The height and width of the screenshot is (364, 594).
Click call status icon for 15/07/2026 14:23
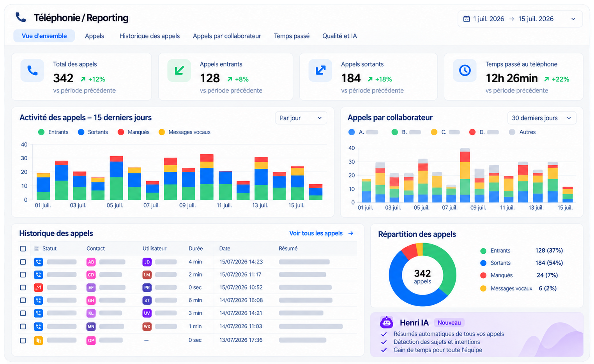point(38,262)
